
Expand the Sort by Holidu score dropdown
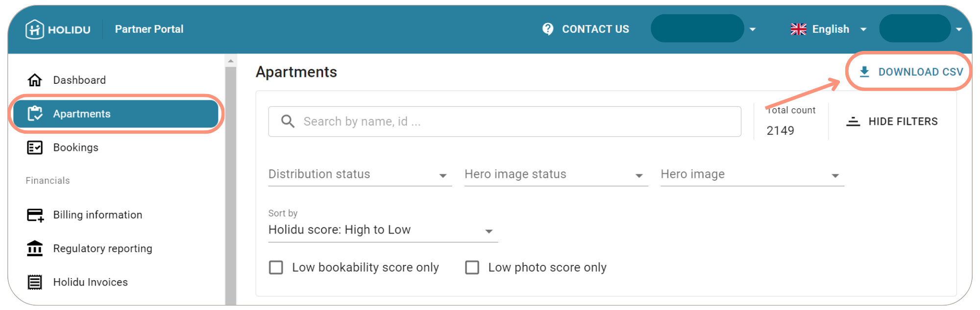point(382,230)
